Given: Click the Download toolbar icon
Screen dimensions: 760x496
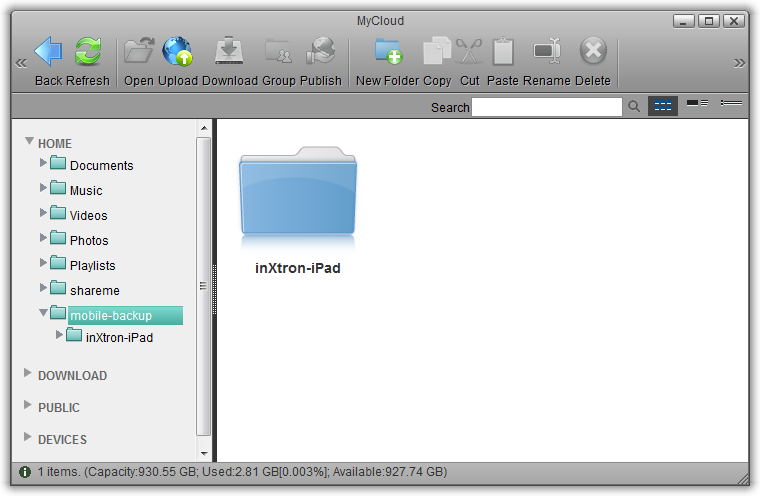Looking at the screenshot, I should coord(230,52).
